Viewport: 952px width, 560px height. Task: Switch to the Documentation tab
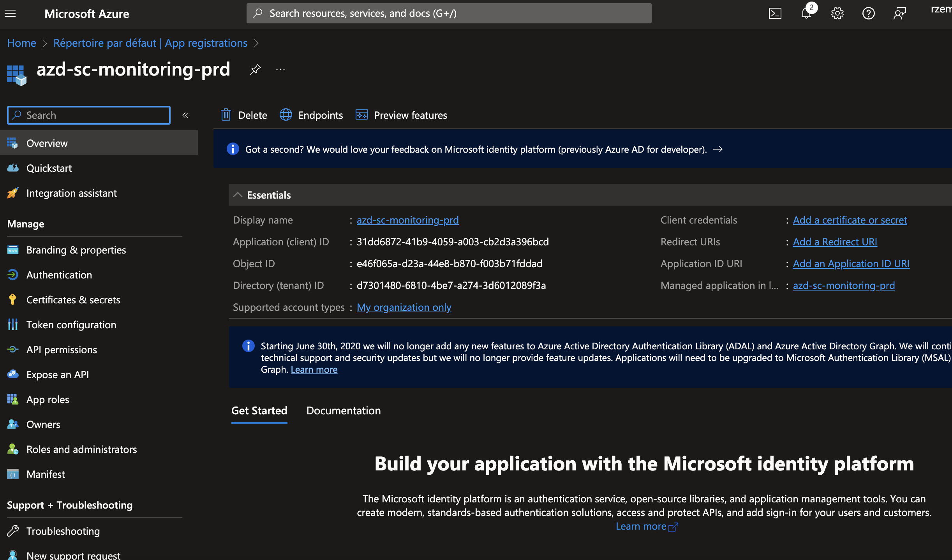344,410
